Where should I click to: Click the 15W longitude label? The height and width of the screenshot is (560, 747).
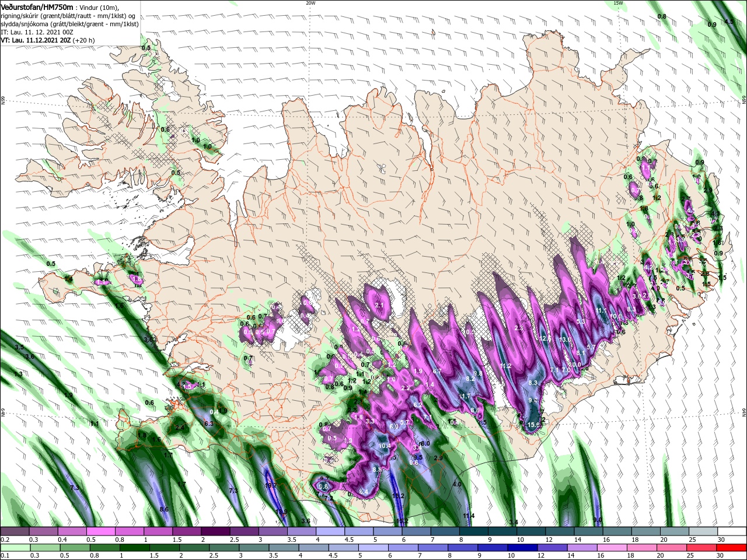pyautogui.click(x=618, y=3)
